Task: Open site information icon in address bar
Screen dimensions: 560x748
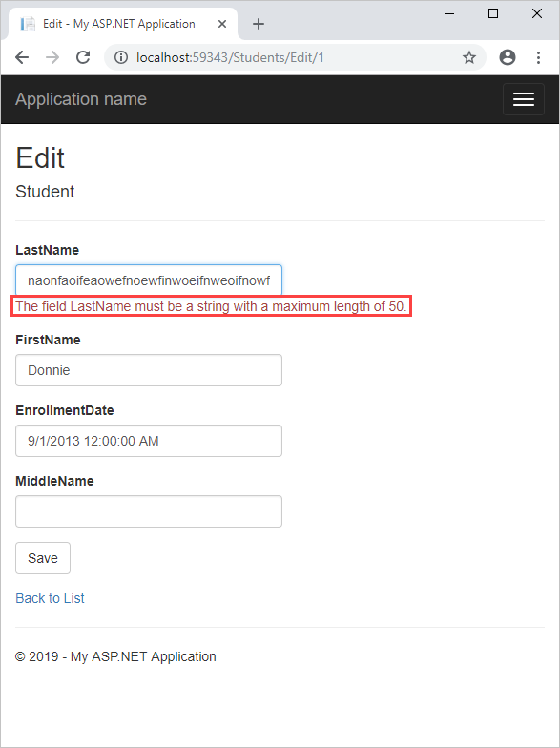Action: (121, 57)
